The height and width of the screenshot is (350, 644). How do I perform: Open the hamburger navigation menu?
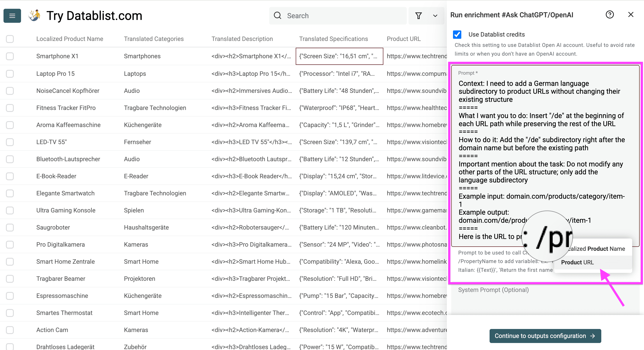tap(12, 16)
